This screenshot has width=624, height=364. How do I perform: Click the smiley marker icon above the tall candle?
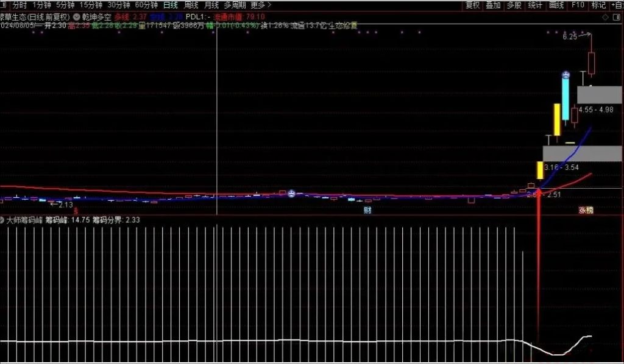coord(564,74)
